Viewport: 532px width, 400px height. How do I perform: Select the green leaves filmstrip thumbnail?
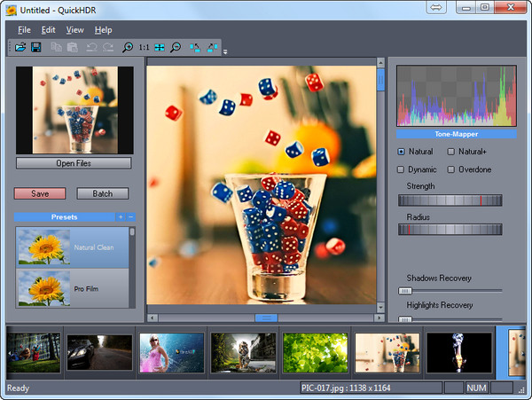(314, 352)
